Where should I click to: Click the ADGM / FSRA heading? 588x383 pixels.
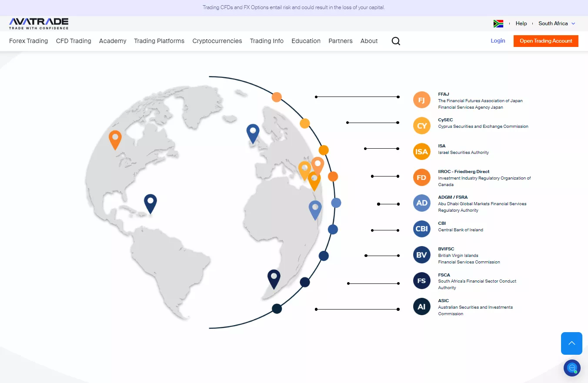[x=453, y=197]
